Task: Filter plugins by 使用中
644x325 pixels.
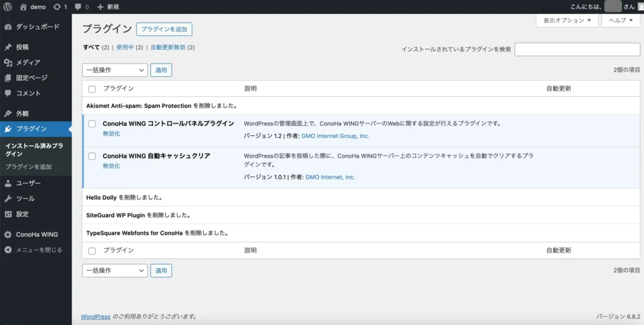Action: 125,47
